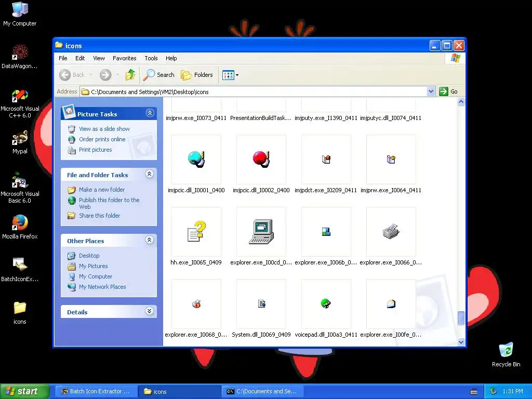The height and width of the screenshot is (399, 532).
Task: Open the Search toolbar button
Action: click(x=158, y=75)
